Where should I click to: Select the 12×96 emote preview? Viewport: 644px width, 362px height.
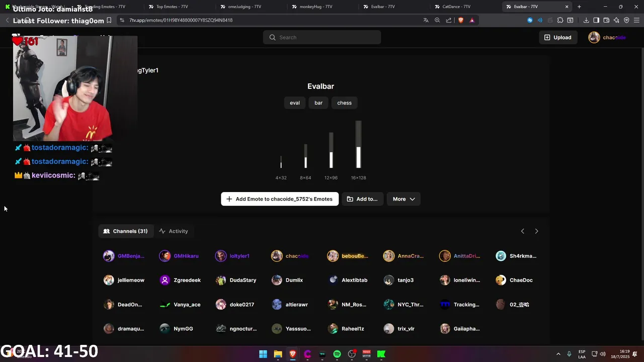pyautogui.click(x=331, y=151)
